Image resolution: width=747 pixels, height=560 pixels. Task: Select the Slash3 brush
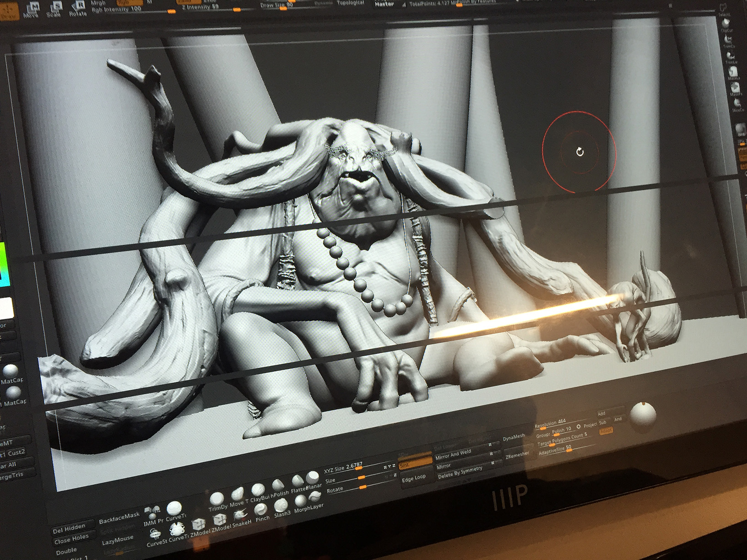(281, 509)
